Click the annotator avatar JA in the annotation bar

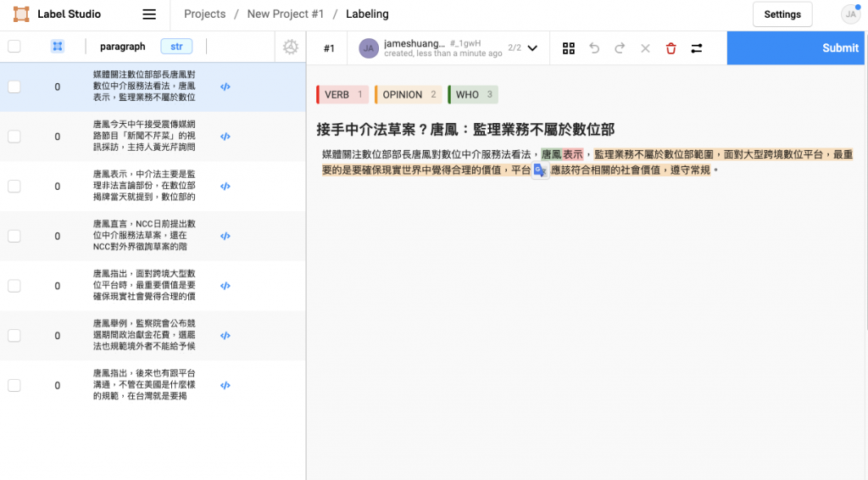(x=369, y=48)
